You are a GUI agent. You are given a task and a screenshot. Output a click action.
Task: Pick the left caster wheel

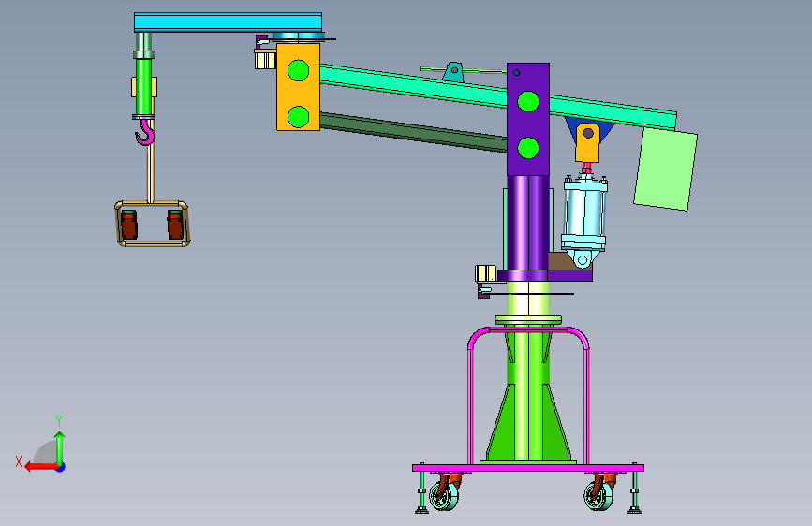pos(444,495)
